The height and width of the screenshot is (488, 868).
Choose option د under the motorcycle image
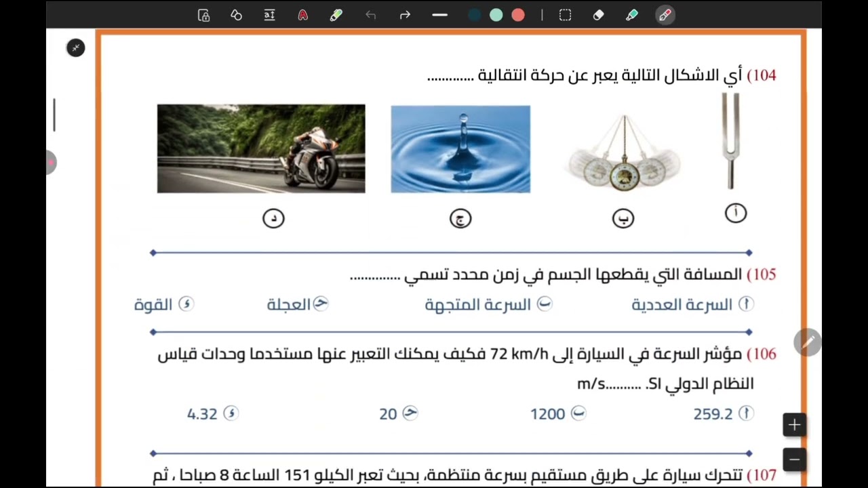point(273,218)
